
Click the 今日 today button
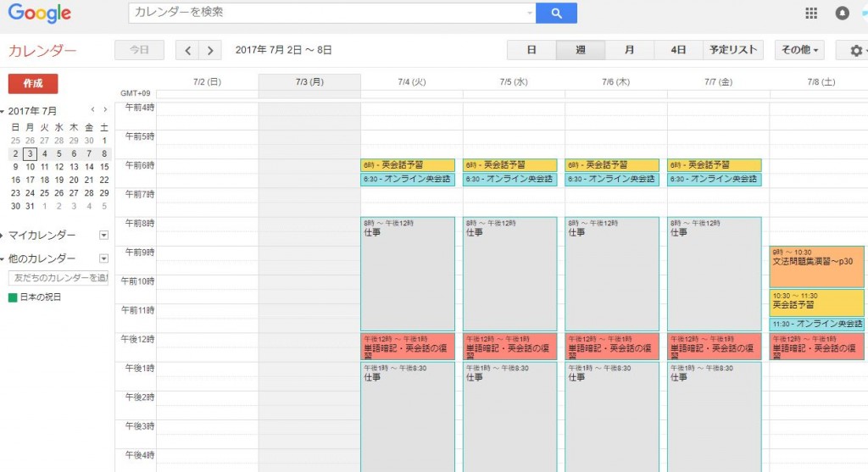click(x=140, y=50)
